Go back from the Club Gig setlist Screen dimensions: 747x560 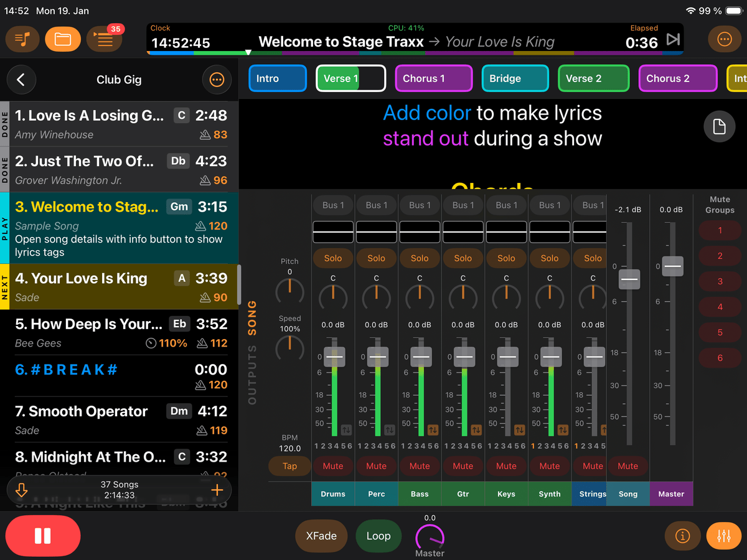tap(21, 80)
